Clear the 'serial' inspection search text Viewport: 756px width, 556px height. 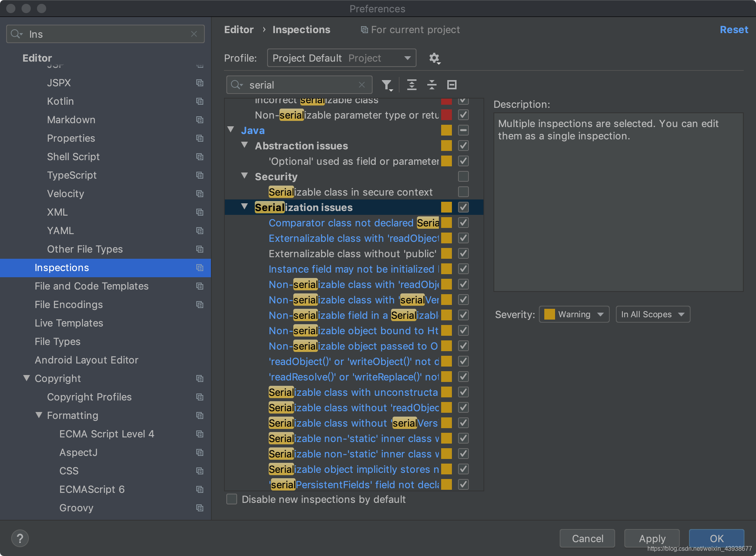point(361,85)
